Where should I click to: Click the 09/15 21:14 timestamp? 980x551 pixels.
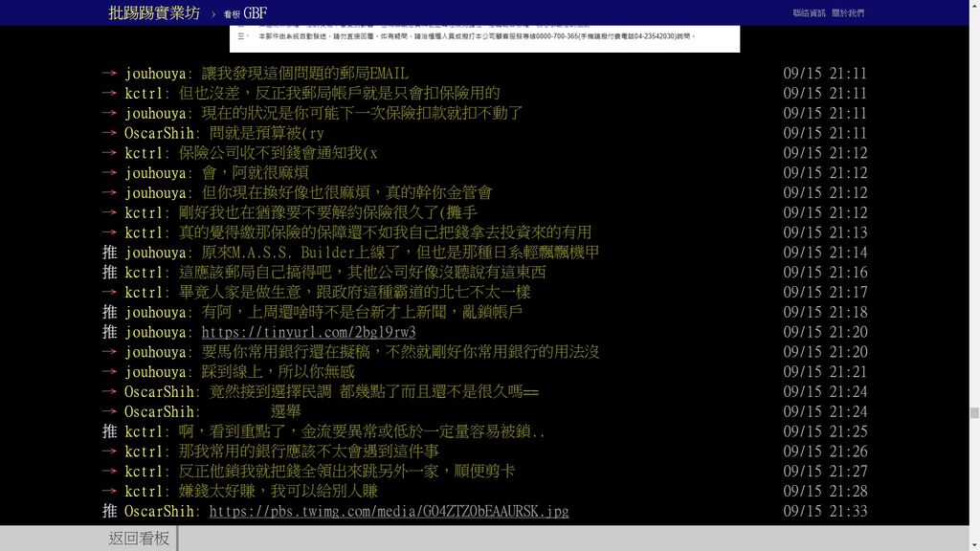pos(825,253)
